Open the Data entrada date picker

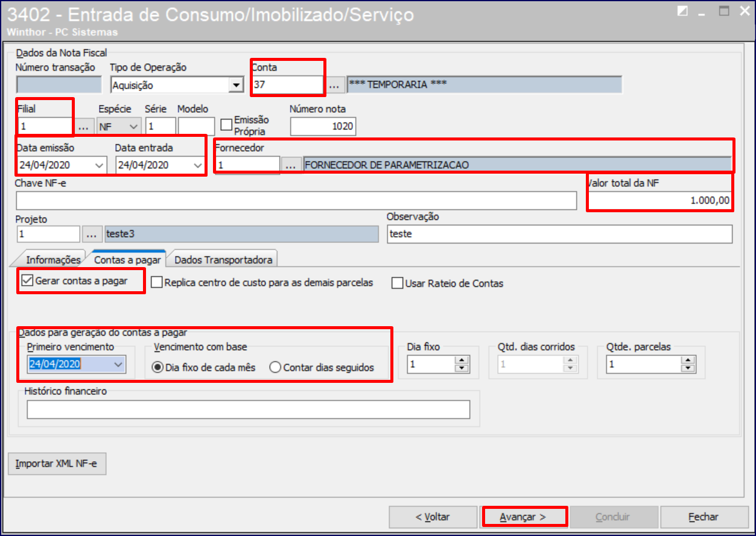pos(197,165)
